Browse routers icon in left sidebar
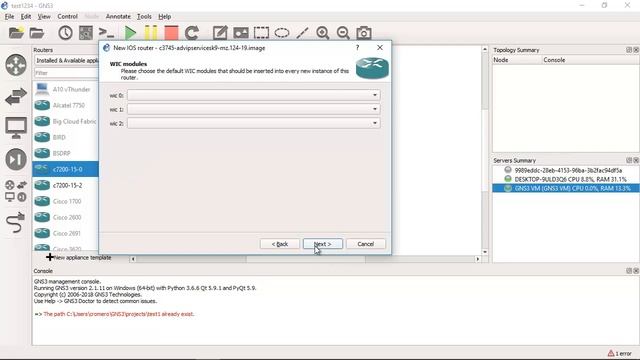Image resolution: width=640 pixels, height=360 pixels. [x=16, y=65]
